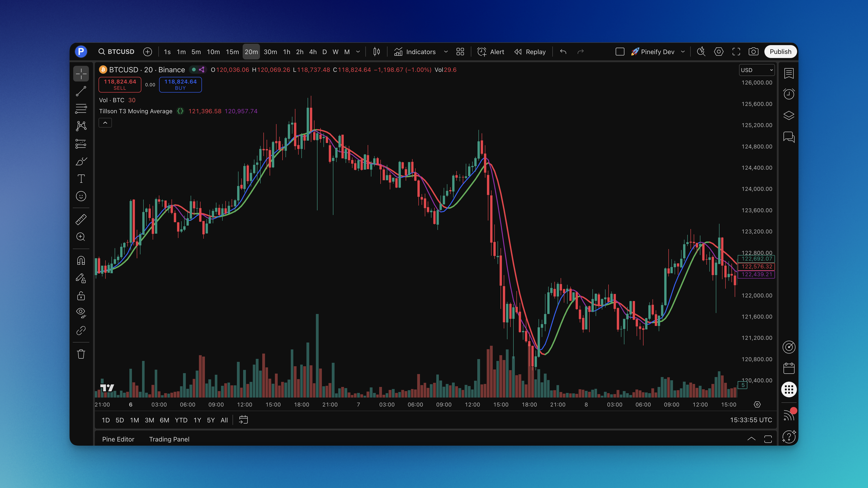Screen dimensions: 868x488
Task: Open the Alerts panel clock icon
Action: (x=789, y=94)
